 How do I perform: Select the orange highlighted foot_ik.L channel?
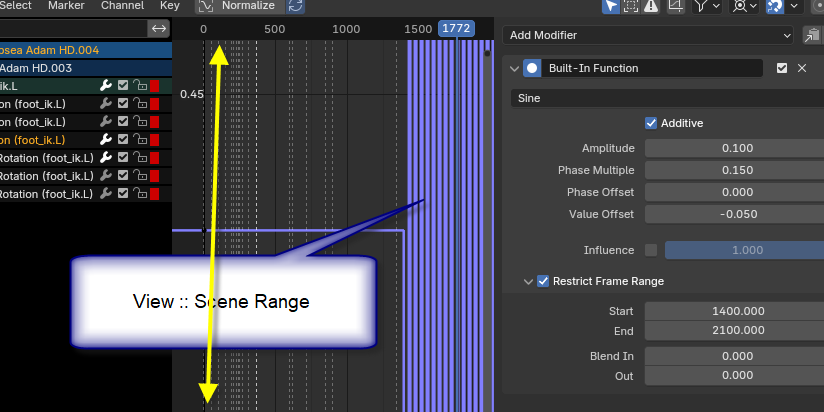86,140
